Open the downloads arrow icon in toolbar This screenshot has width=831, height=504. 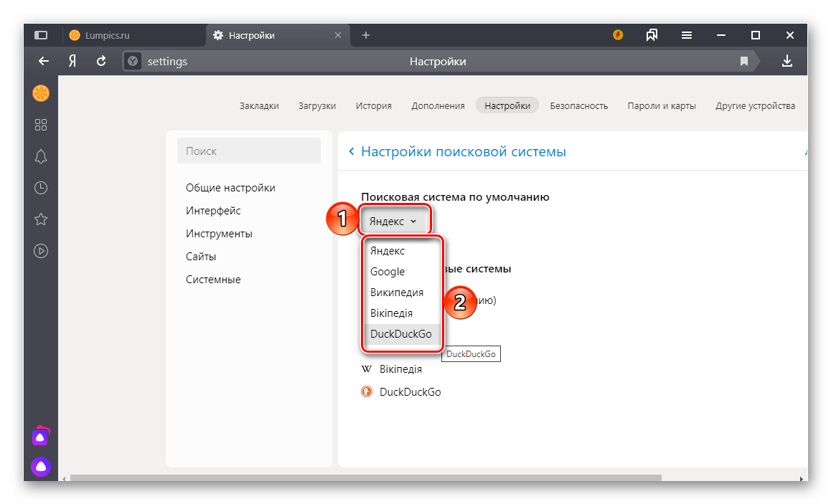(x=787, y=62)
